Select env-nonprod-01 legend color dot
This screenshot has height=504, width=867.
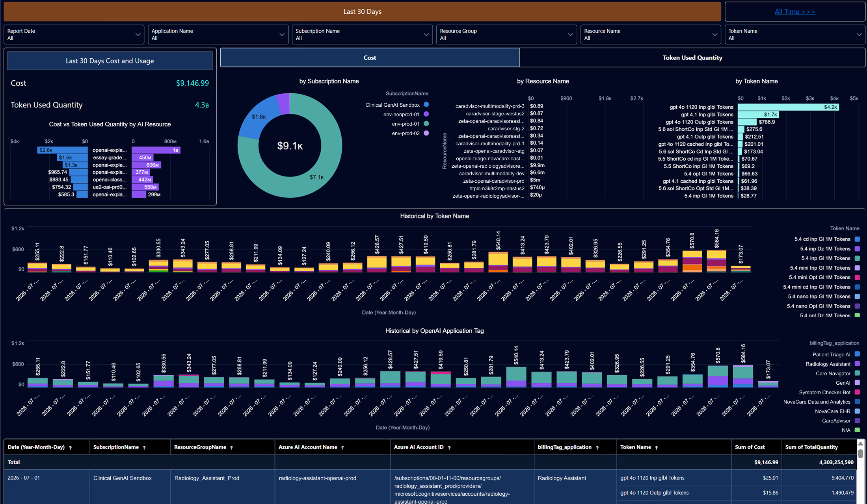click(426, 114)
